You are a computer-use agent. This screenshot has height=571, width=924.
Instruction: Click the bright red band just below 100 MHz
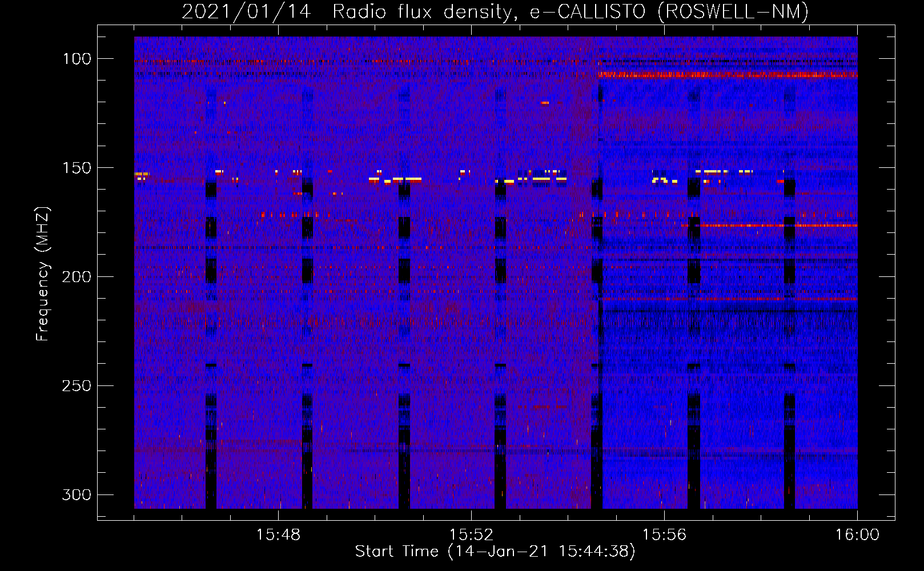728,75
